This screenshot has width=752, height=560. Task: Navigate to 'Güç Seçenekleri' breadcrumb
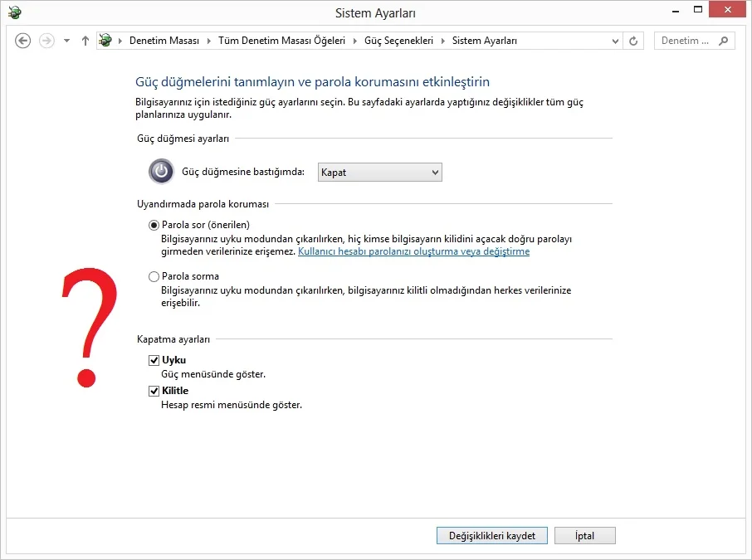point(398,41)
